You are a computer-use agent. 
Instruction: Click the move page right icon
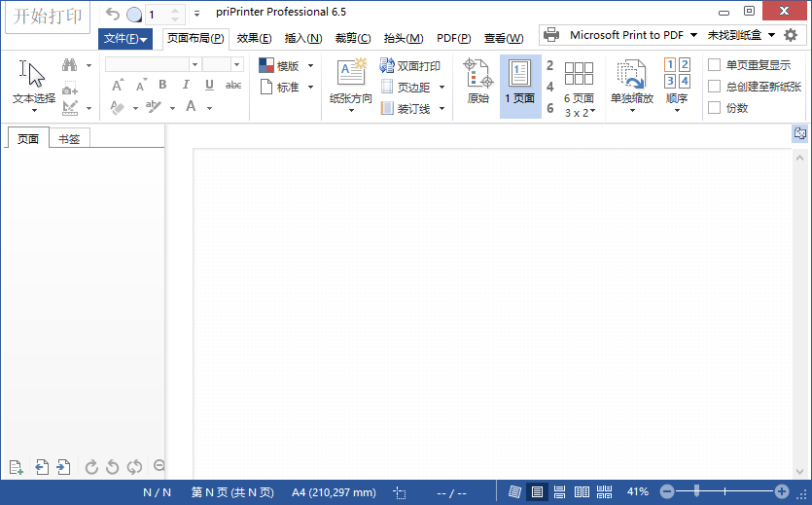click(x=64, y=467)
